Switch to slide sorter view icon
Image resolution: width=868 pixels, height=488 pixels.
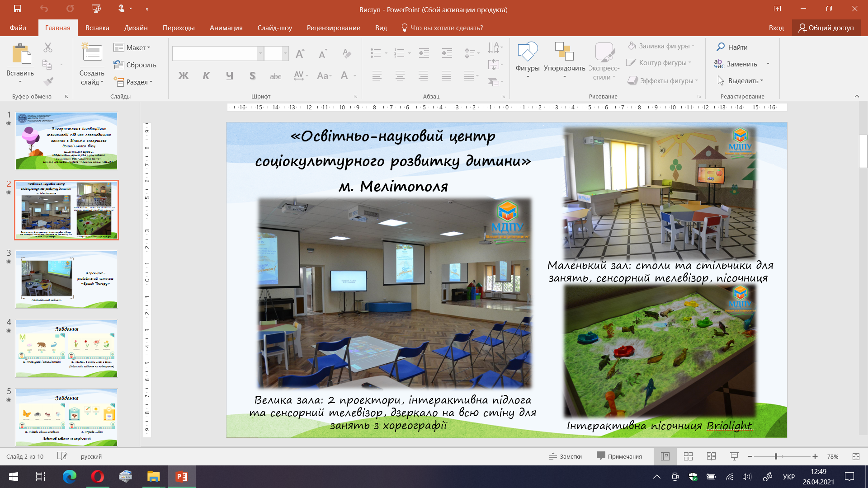[688, 456]
